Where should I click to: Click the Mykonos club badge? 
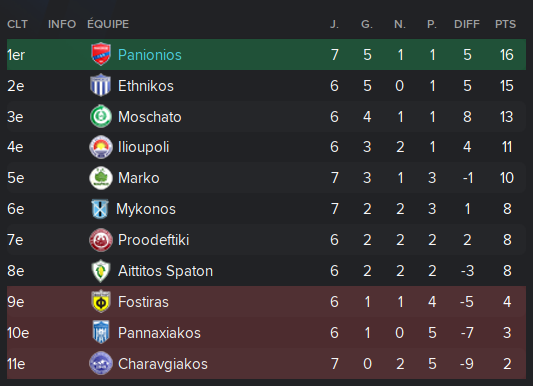click(x=100, y=209)
